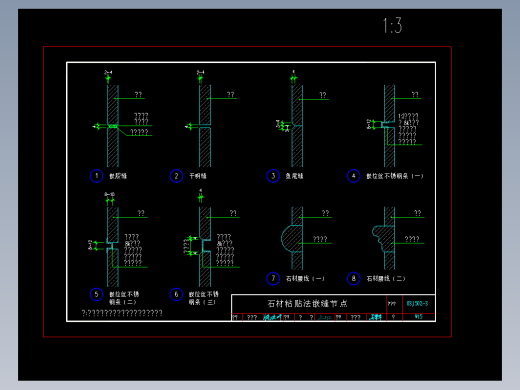Viewport: 520px width, 390px height.
Task: Click the circled number 4 detail marker
Action: (x=354, y=176)
